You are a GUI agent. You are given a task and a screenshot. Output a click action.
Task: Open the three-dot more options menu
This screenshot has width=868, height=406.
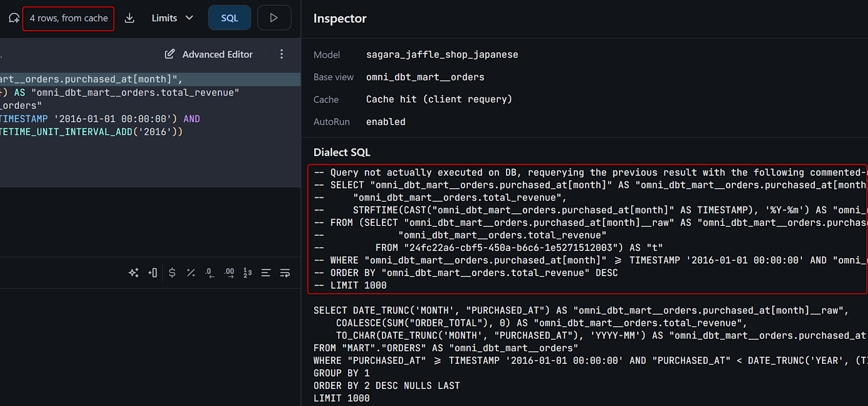[282, 54]
